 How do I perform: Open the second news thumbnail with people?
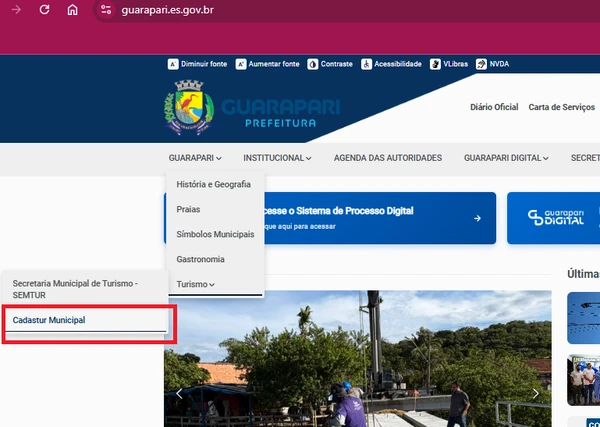[584, 380]
